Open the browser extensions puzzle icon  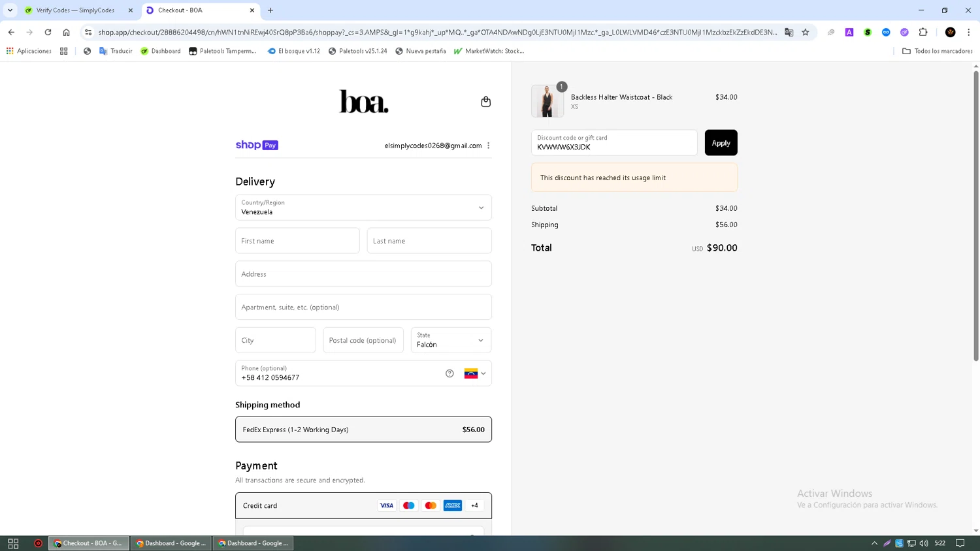click(x=923, y=32)
